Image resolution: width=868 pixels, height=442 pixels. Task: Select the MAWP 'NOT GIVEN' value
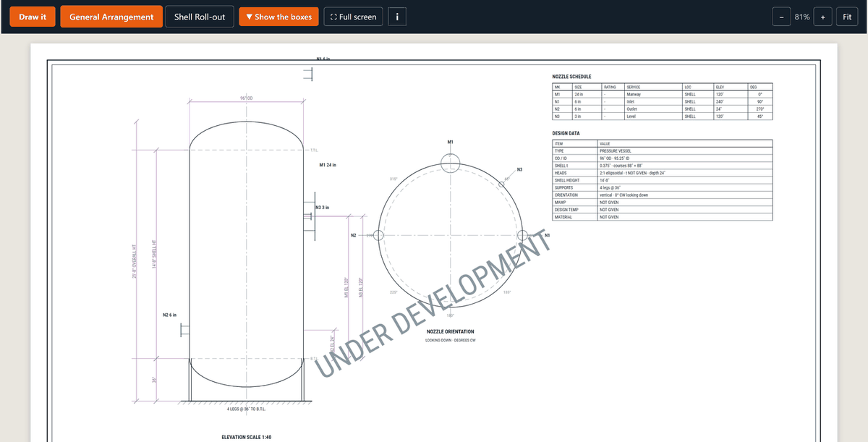click(685, 202)
